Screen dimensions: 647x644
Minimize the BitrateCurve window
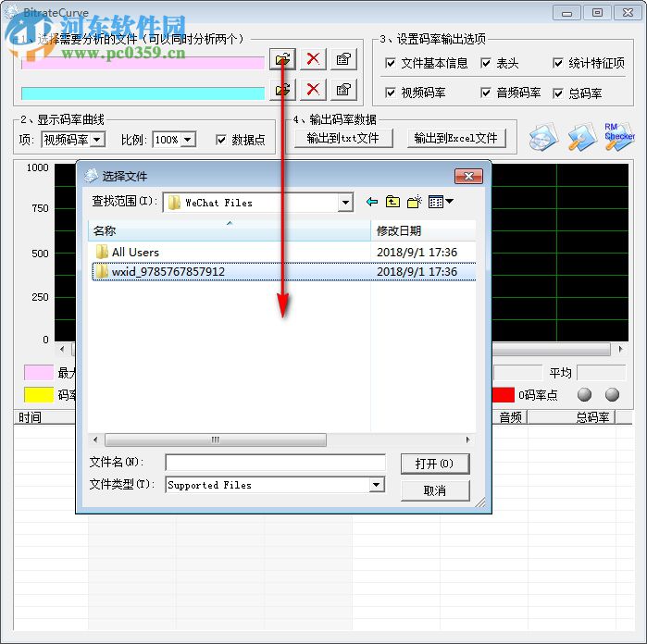pyautogui.click(x=566, y=13)
